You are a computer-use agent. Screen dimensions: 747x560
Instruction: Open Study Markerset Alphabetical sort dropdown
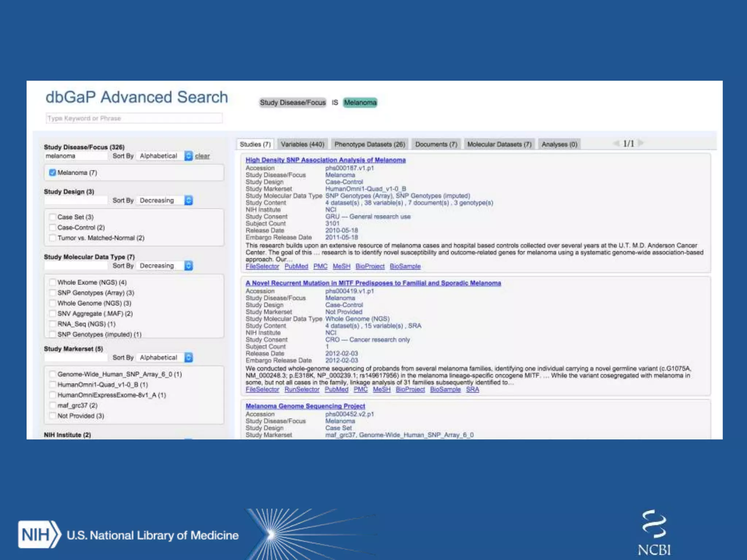pyautogui.click(x=188, y=358)
